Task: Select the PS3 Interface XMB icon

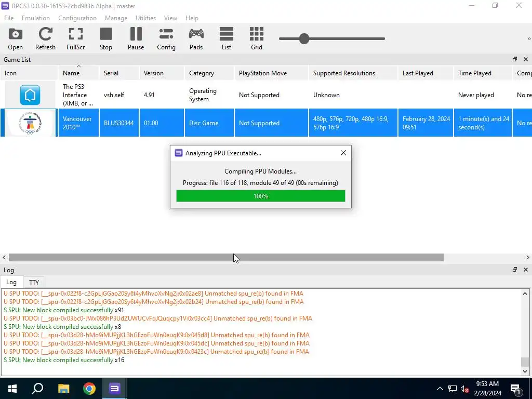Action: [30, 95]
